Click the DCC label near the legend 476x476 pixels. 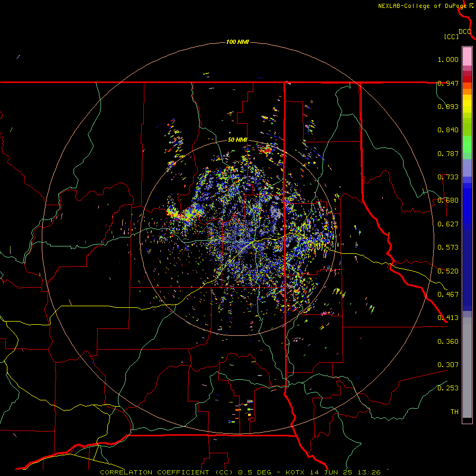[465, 32]
